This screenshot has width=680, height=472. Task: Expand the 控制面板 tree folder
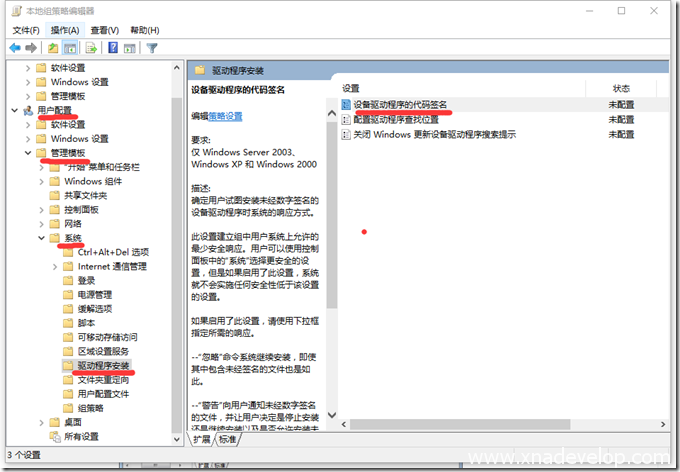click(x=41, y=210)
